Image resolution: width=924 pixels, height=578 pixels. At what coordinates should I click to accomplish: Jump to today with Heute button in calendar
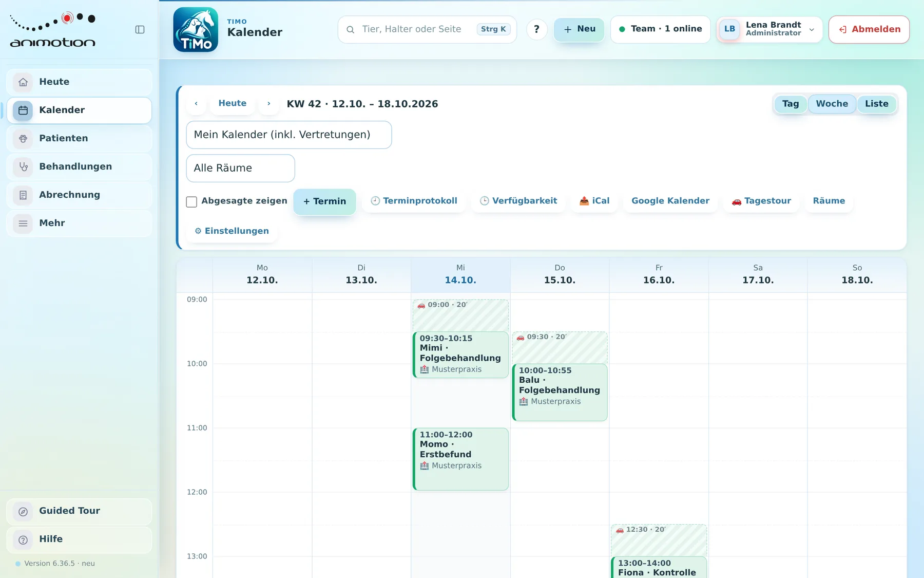point(232,104)
